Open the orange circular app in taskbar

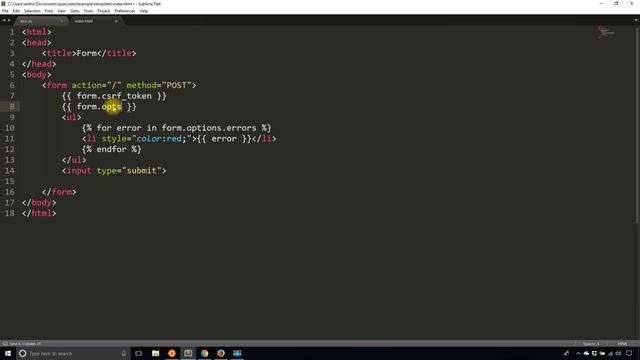tap(172, 353)
